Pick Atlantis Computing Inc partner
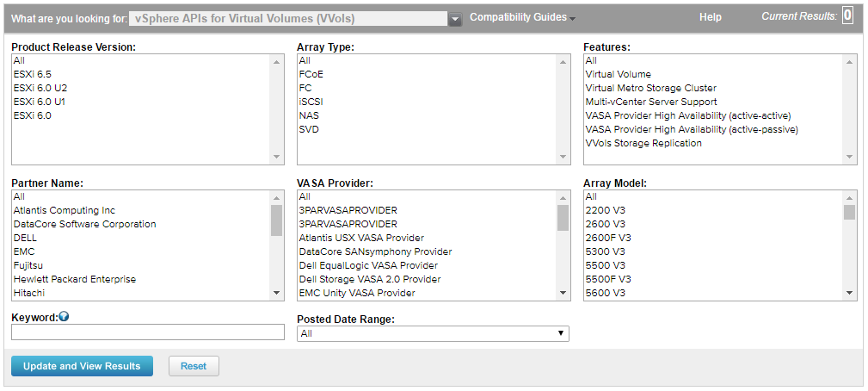The height and width of the screenshot is (391, 868). (140, 210)
